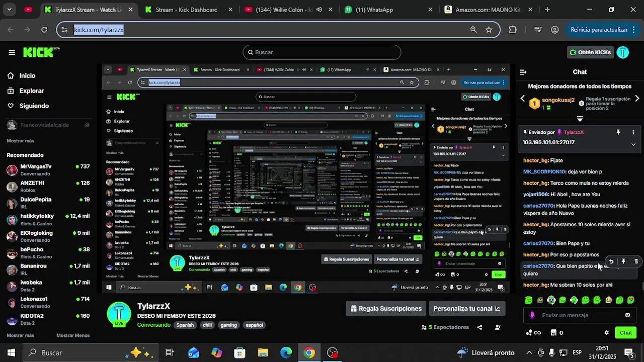The image size is (644, 362).
Task: Delete the hovered chat message
Action: tap(636, 261)
